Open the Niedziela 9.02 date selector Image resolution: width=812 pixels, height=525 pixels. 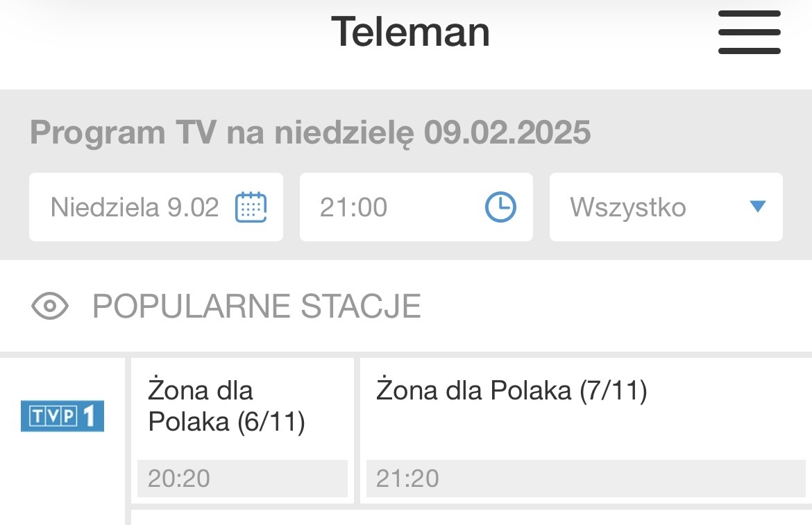155,207
